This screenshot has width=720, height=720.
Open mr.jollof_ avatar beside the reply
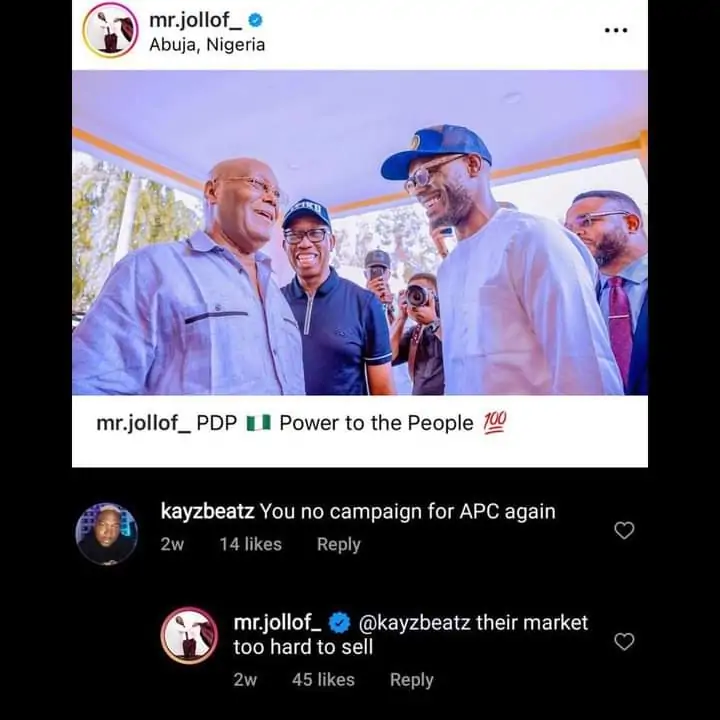coord(189,636)
